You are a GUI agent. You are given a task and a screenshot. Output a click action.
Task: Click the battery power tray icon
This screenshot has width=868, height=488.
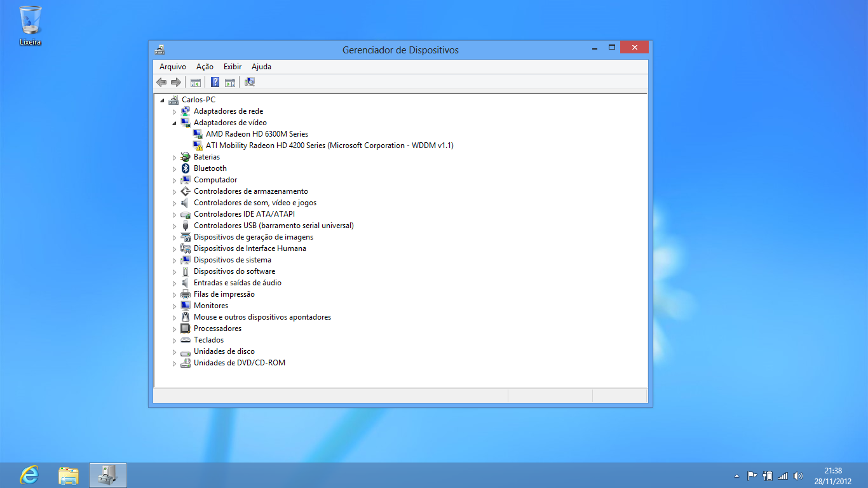768,476
